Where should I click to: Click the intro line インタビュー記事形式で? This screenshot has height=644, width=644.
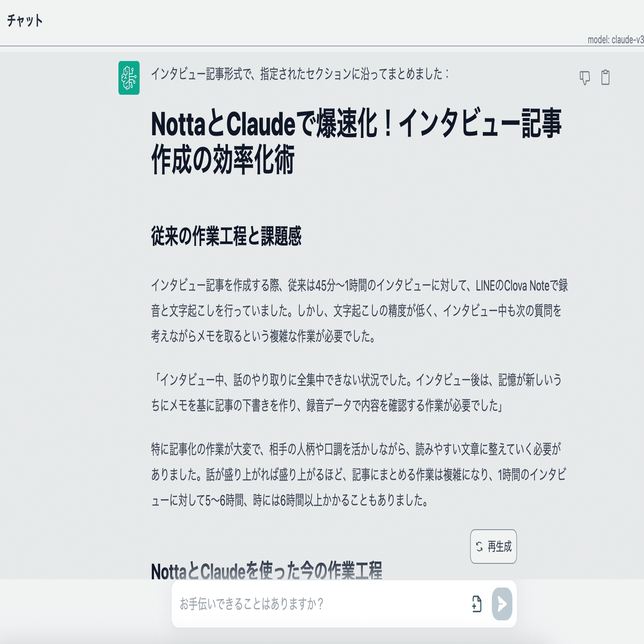[300, 74]
